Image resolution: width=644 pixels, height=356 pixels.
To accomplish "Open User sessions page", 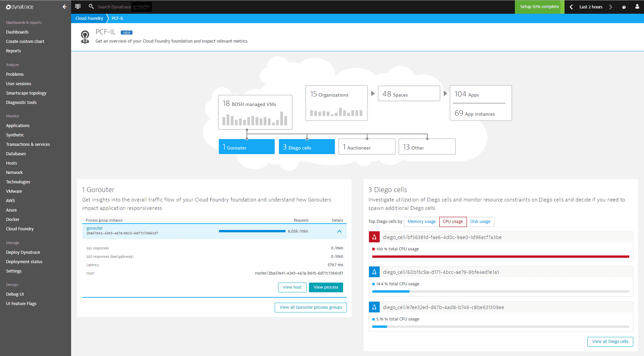I will pyautogui.click(x=18, y=83).
